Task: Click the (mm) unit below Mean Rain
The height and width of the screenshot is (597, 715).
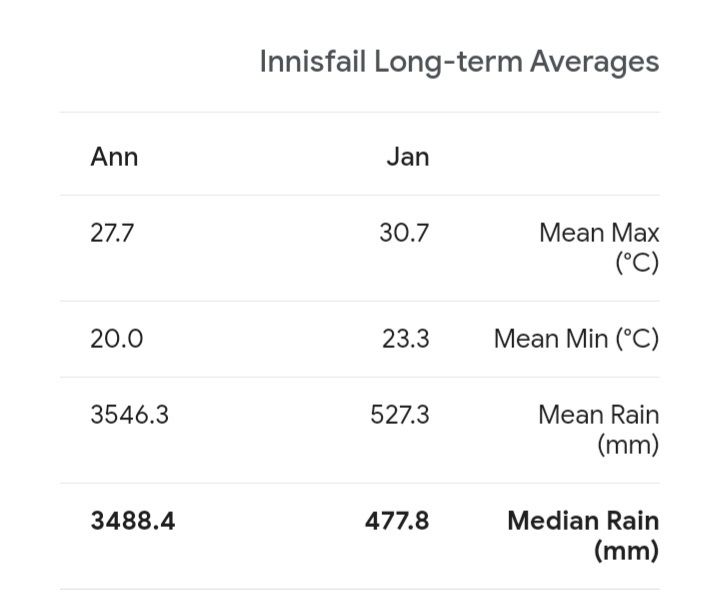Action: click(628, 445)
